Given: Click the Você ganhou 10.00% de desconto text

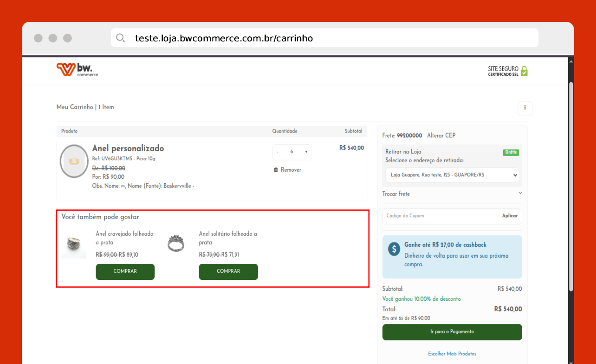Looking at the screenshot, I should (421, 299).
